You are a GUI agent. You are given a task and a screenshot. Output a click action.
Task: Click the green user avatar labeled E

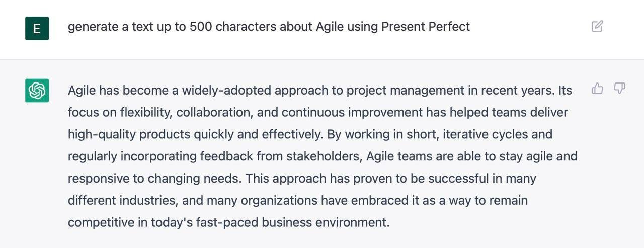point(37,28)
